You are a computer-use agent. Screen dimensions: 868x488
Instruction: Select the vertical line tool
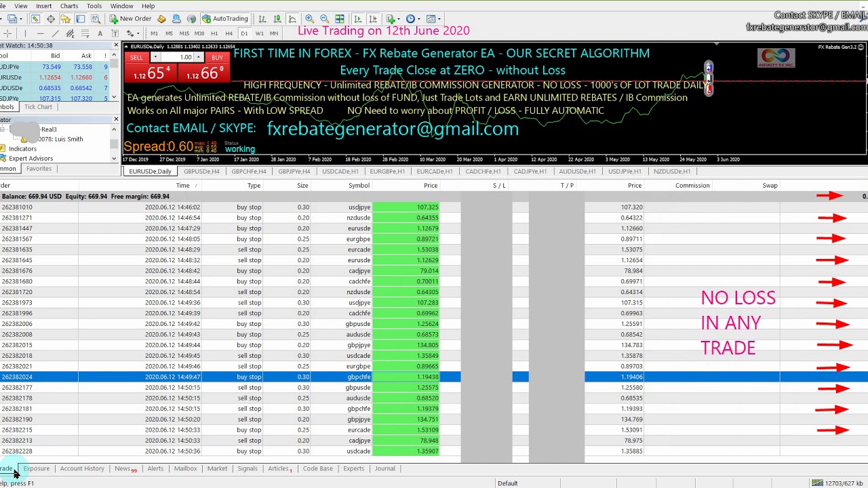25,33
